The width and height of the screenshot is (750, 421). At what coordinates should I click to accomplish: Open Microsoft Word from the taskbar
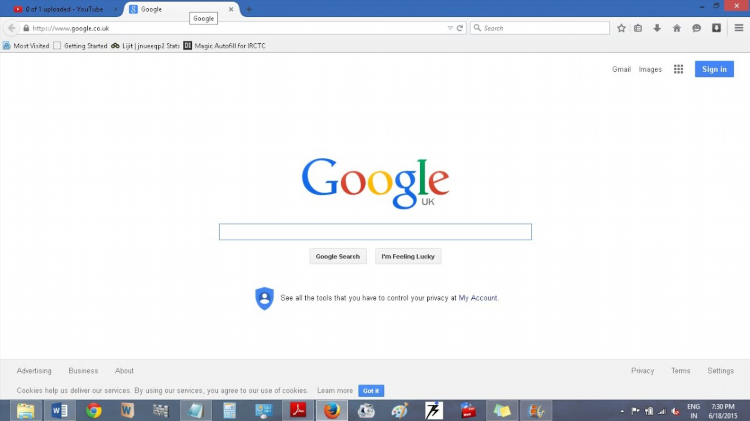pyautogui.click(x=60, y=410)
